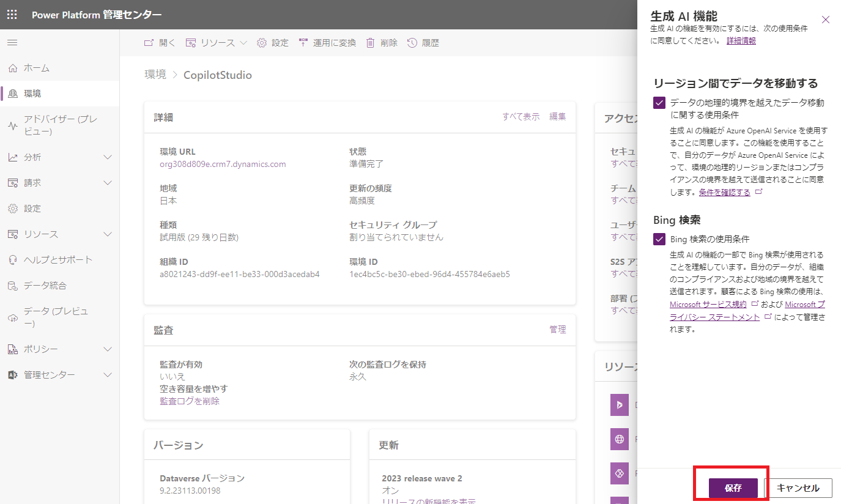Expand the Policies section in sidebar
841x504 pixels.
108,349
